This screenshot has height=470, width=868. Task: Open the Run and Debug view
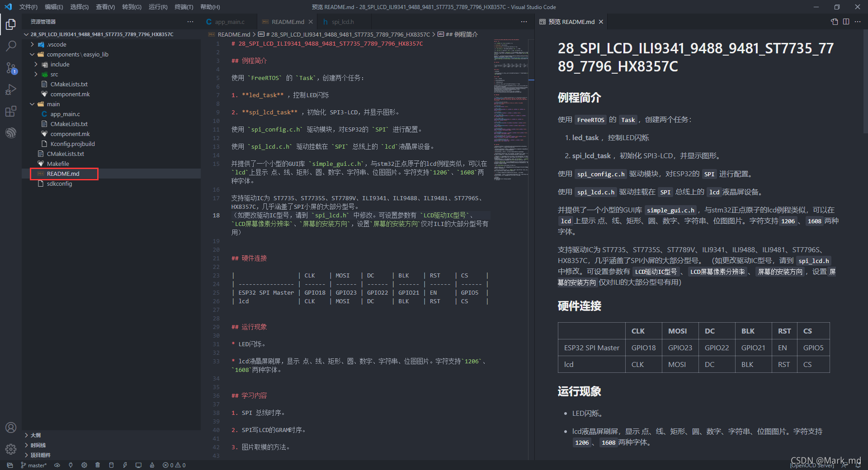pyautogui.click(x=11, y=89)
